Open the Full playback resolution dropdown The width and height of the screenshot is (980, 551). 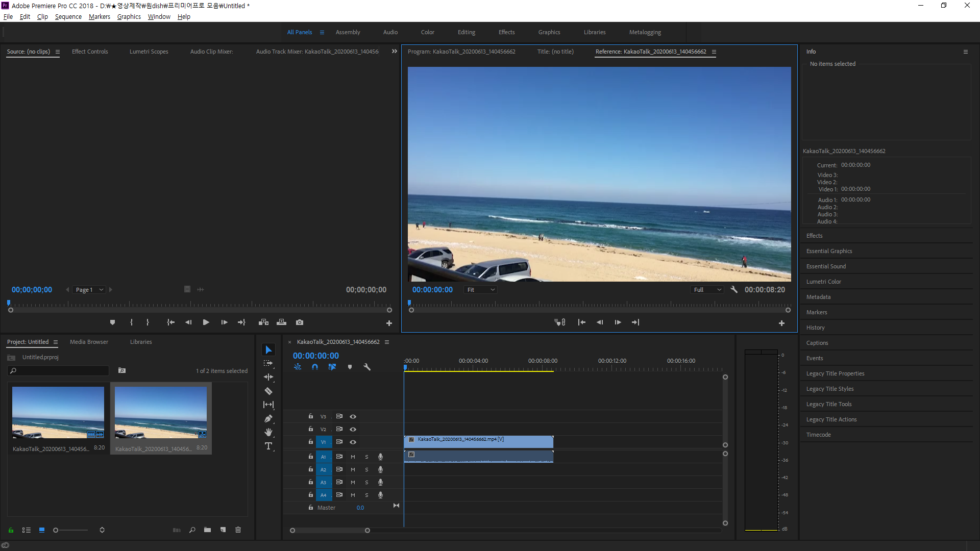point(707,290)
